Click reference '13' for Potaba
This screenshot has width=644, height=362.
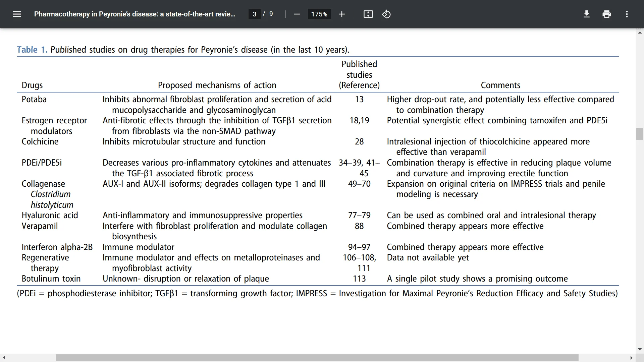[x=359, y=99]
